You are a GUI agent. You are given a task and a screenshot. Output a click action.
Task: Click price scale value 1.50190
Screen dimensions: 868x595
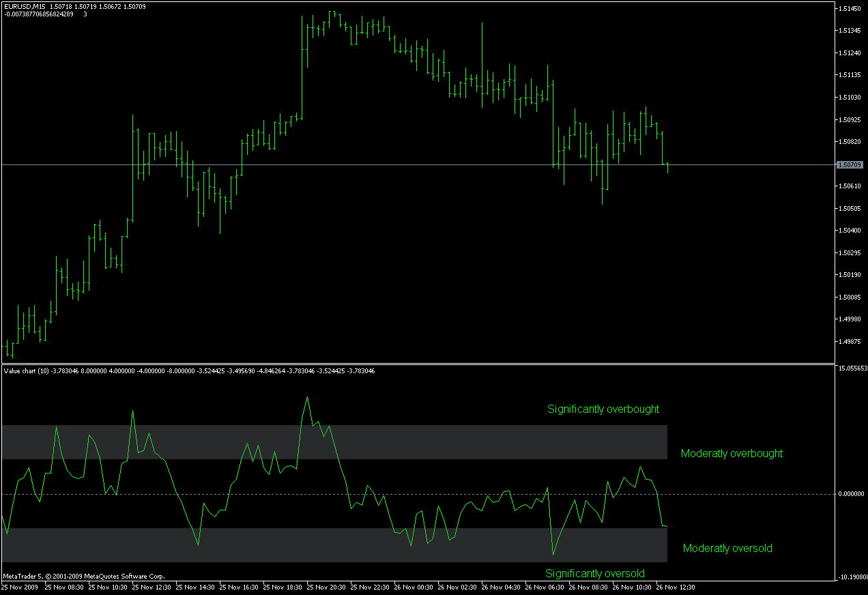point(850,275)
